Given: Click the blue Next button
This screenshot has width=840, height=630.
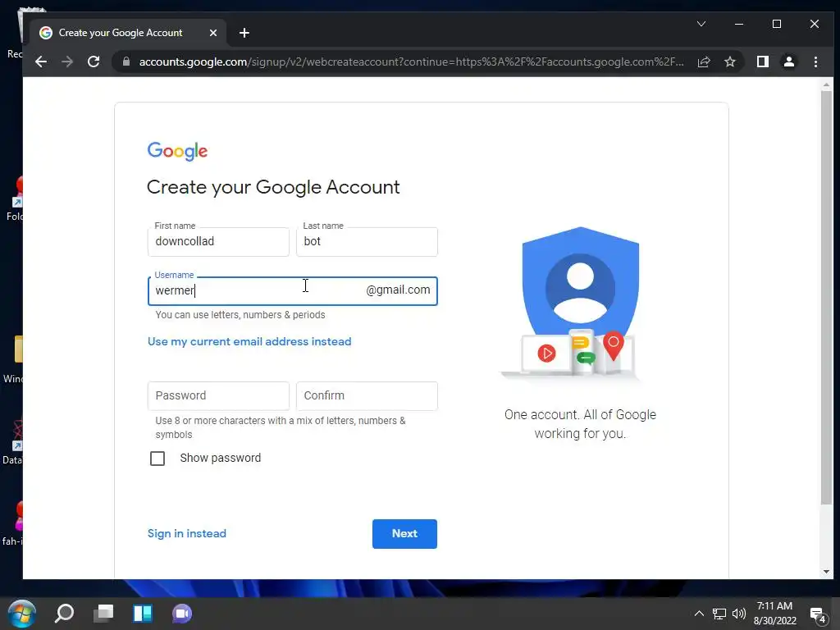Looking at the screenshot, I should (x=404, y=533).
